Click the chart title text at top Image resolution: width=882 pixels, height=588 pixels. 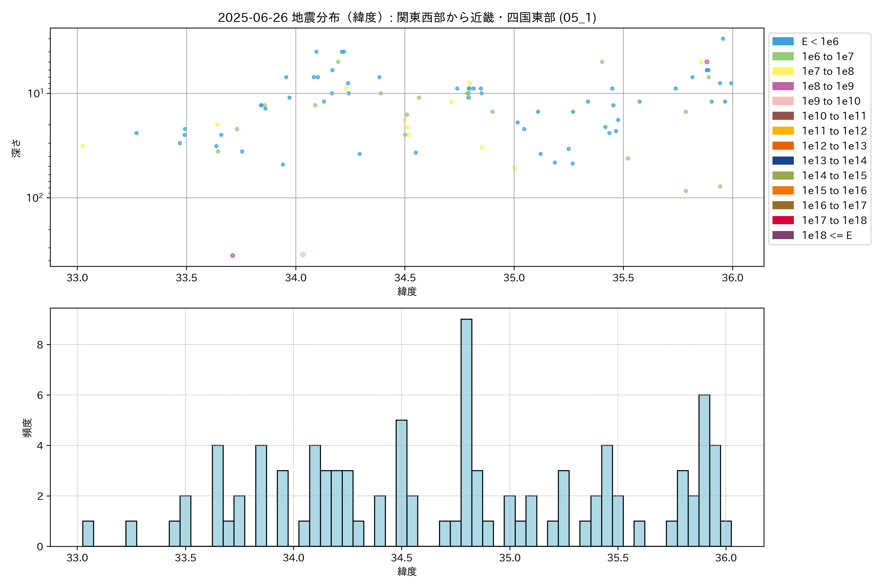coord(407,18)
